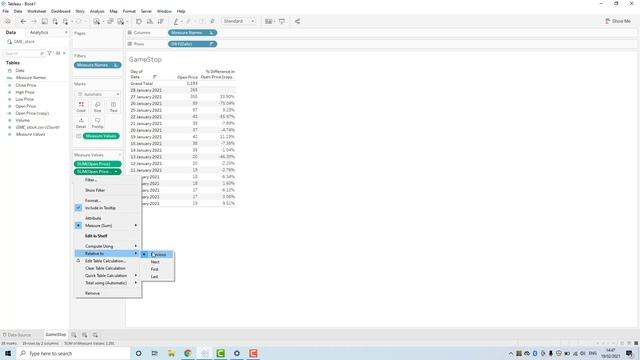Click the filter fields icon beside Search box
The image size is (640, 360).
click(x=50, y=53)
